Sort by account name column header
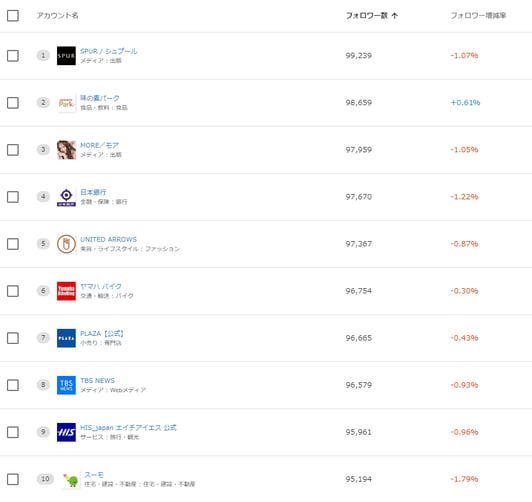Viewport: 532px width, 502px height. pos(57,16)
